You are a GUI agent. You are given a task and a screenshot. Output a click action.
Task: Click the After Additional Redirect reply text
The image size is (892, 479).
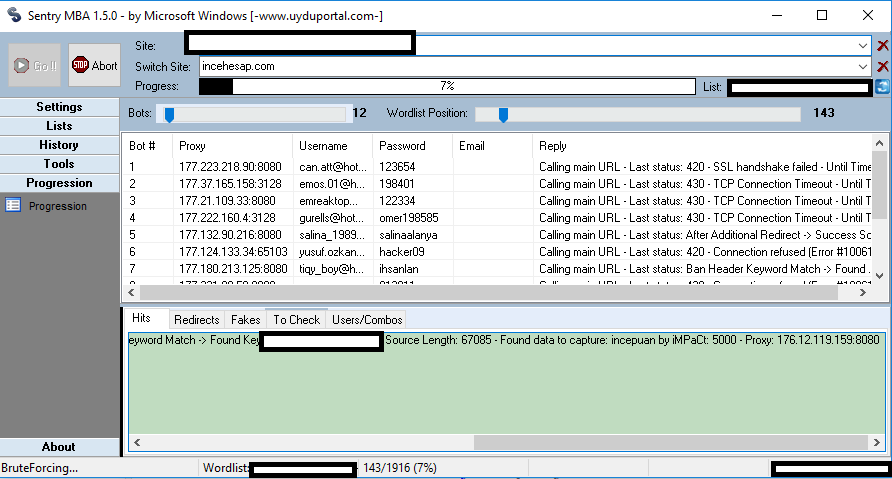coord(704,235)
